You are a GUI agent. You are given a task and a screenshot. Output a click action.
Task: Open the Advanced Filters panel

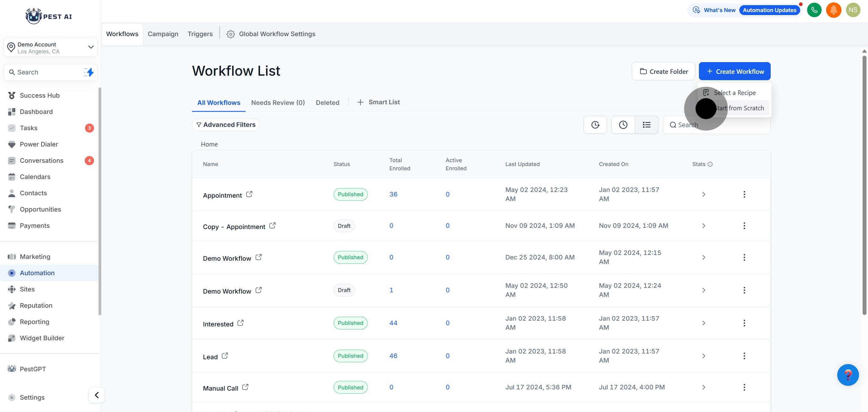(226, 125)
